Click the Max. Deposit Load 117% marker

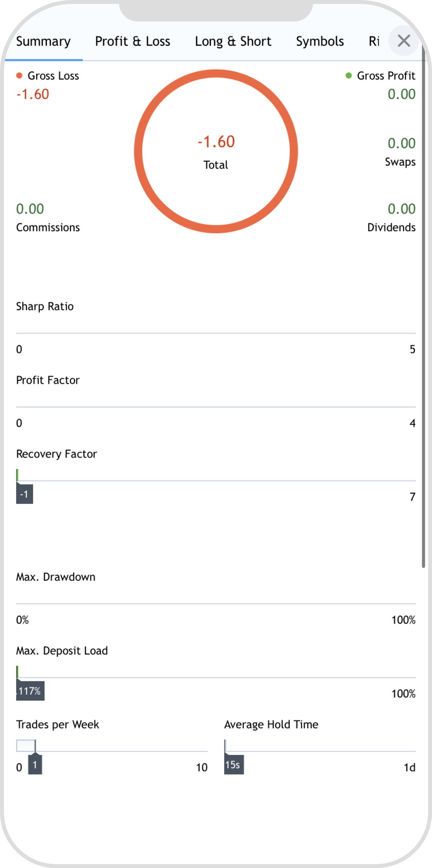30,691
